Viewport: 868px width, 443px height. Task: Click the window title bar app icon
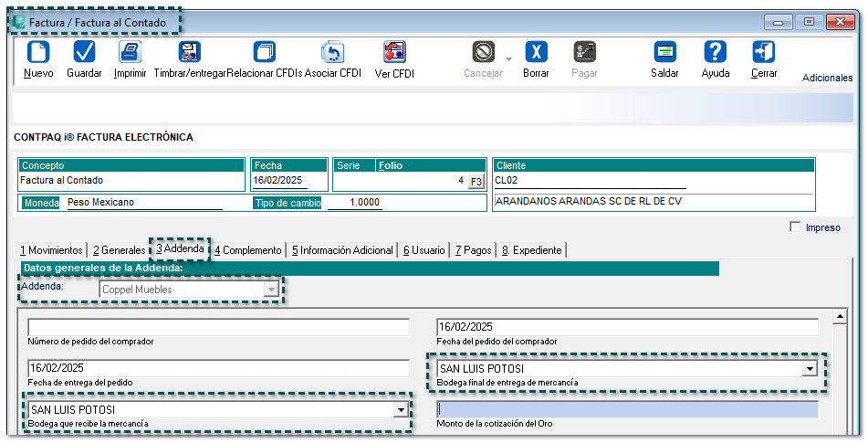click(19, 22)
